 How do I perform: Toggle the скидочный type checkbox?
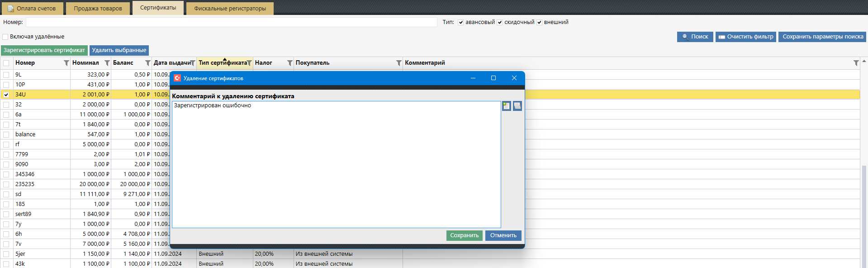pyautogui.click(x=499, y=22)
